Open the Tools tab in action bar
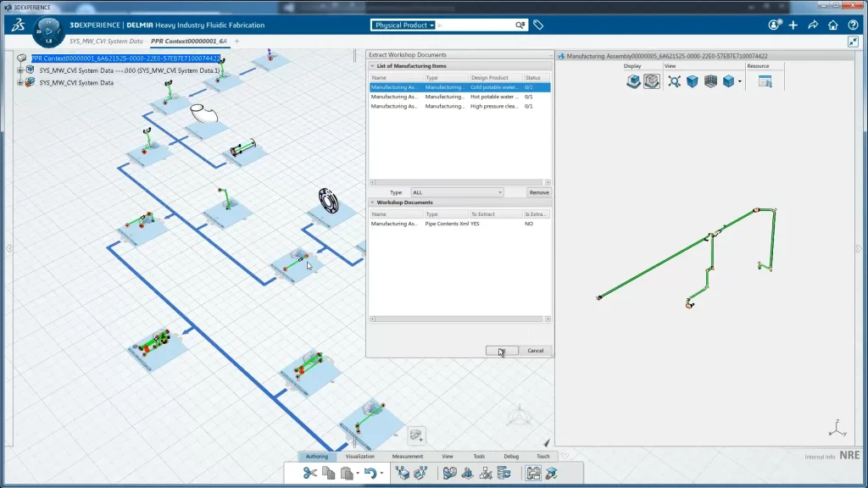This screenshot has height=488, width=868. coord(479,457)
